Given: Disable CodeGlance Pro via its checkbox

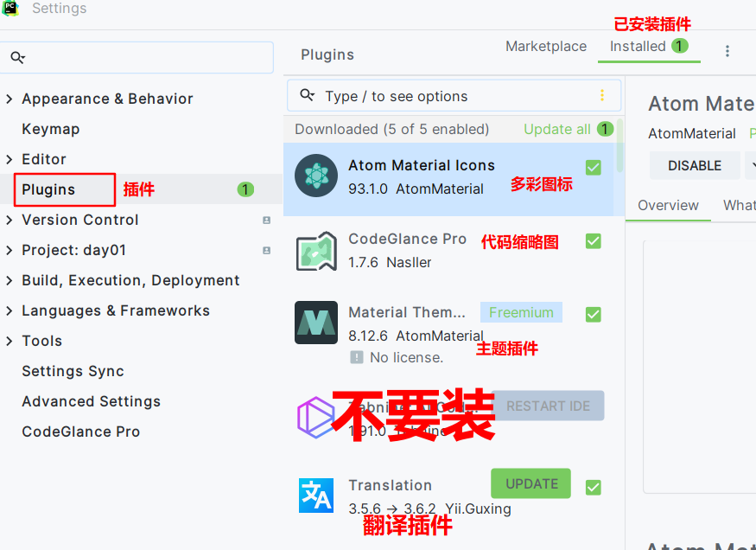Looking at the screenshot, I should [x=594, y=240].
